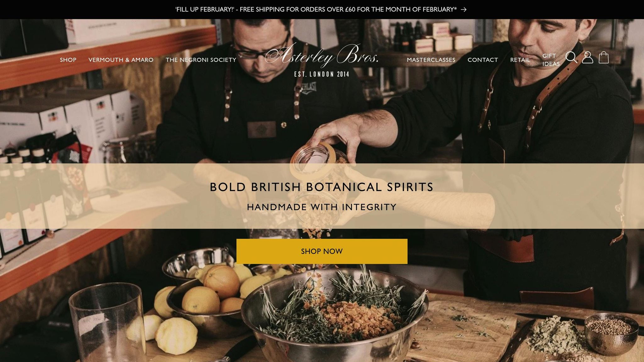Click the yellow Shop Now button
This screenshot has height=362, width=644.
coord(322,251)
